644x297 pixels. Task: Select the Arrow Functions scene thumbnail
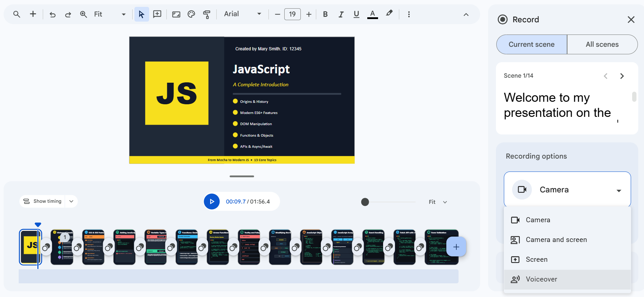(218, 247)
